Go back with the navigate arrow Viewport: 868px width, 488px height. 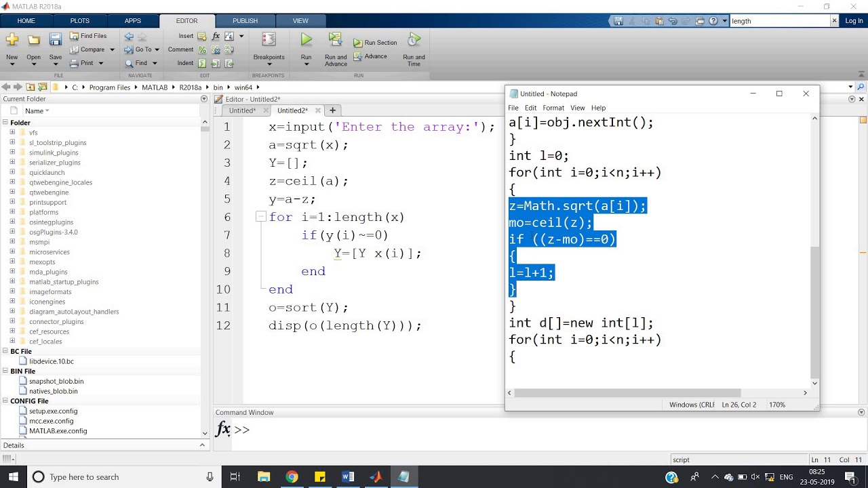click(x=129, y=37)
